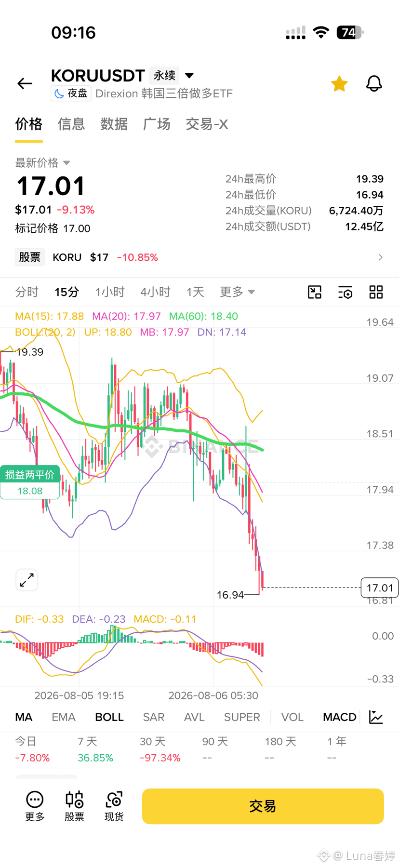This screenshot has height=868, width=399.
Task: Toggle the SAR indicator
Action: click(x=154, y=717)
